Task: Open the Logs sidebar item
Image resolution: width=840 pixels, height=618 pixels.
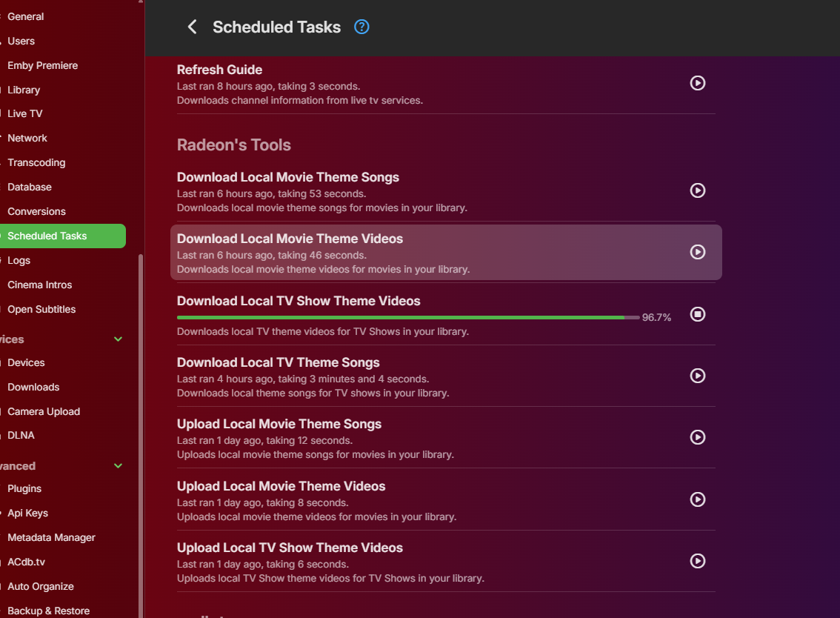Action: pyautogui.click(x=19, y=261)
